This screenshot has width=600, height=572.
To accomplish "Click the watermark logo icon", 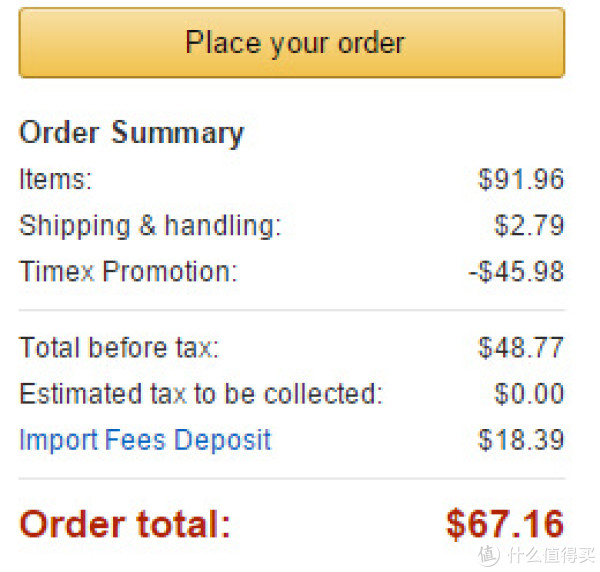I will tap(489, 555).
